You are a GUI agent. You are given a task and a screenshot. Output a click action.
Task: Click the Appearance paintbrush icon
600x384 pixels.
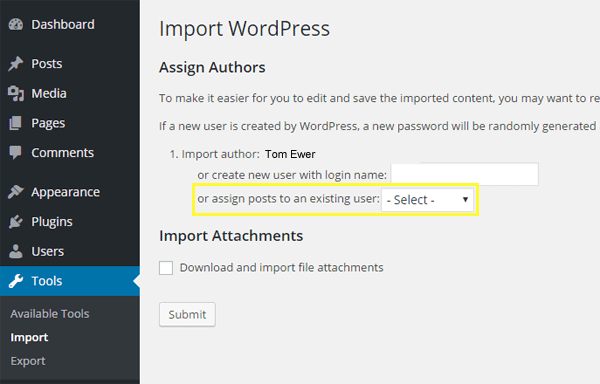click(16, 192)
